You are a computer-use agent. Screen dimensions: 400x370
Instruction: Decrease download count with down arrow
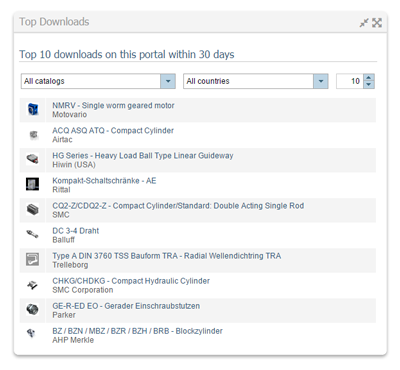368,85
